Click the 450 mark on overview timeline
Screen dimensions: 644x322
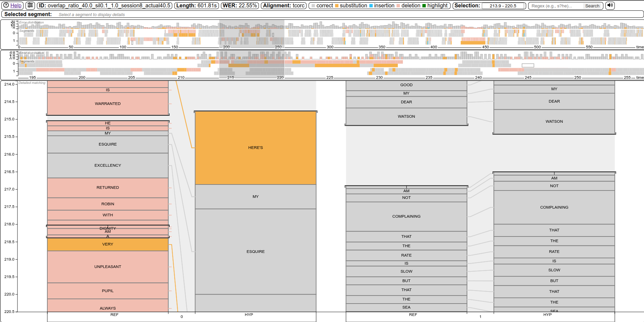[486, 47]
